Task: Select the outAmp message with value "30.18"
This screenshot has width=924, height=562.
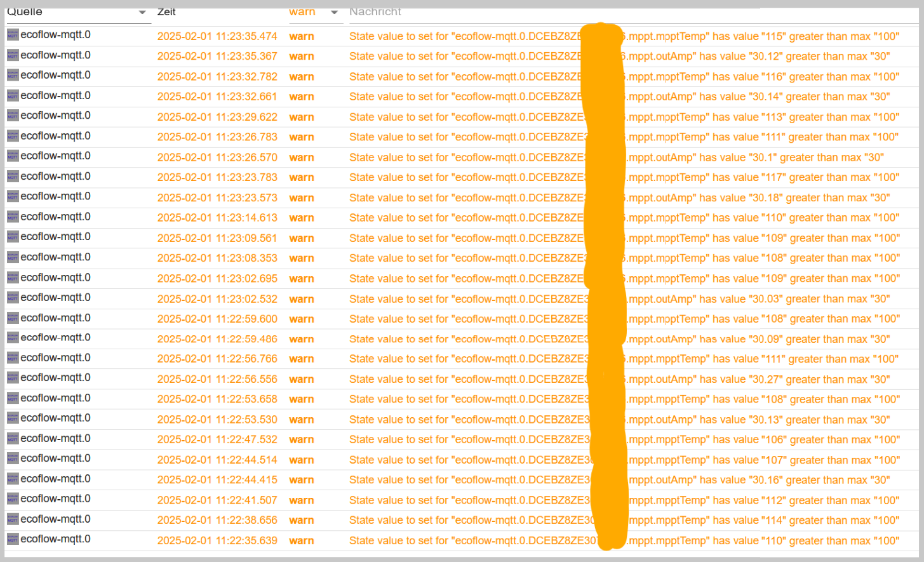Action: click(619, 198)
